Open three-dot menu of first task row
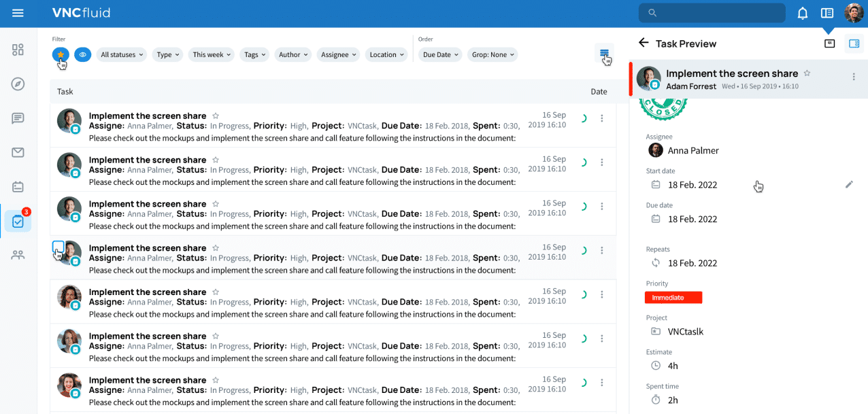Image resolution: width=868 pixels, height=414 pixels. click(x=601, y=118)
